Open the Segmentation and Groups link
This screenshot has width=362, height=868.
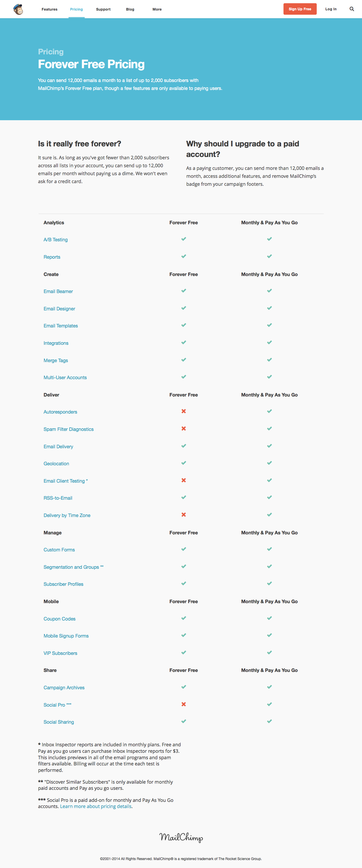[x=71, y=567]
